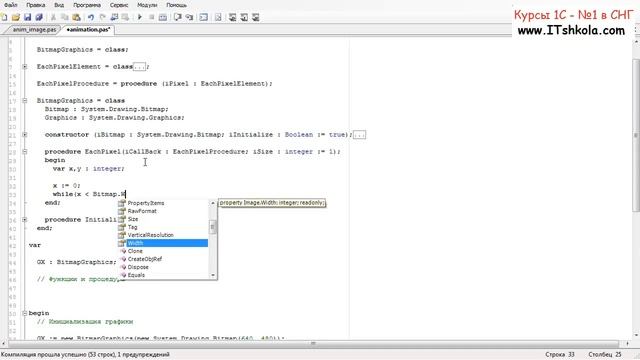This screenshot has height=360, width=640.
Task: Expand the folded constructor block
Action: (25, 134)
